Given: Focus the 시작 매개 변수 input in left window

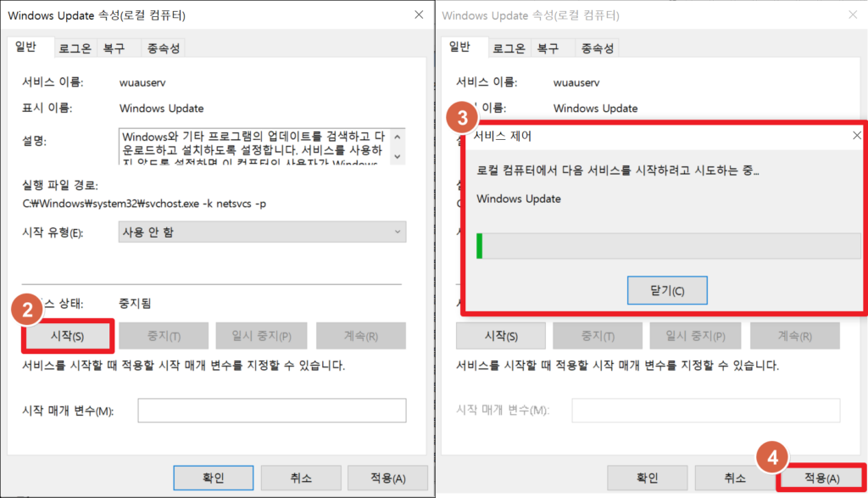Looking at the screenshot, I should tap(272, 411).
